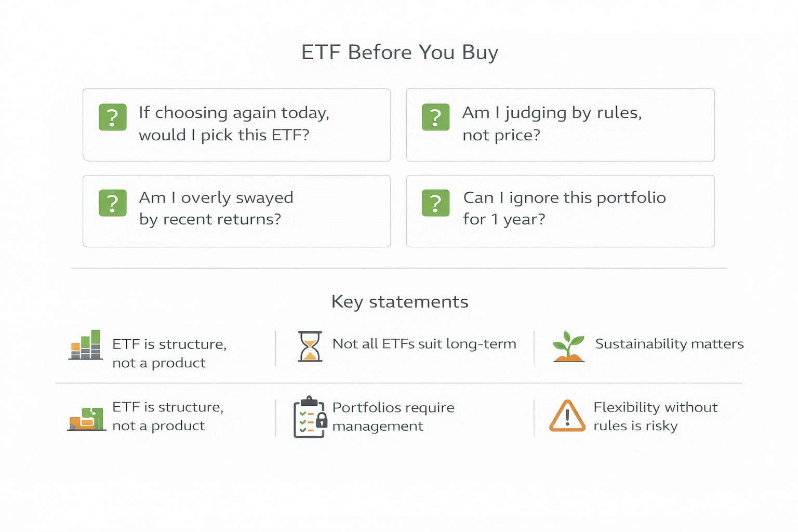Click the "Am I judging by rules, not price?" text
Screen dimensions: 798x532
[x=552, y=124]
